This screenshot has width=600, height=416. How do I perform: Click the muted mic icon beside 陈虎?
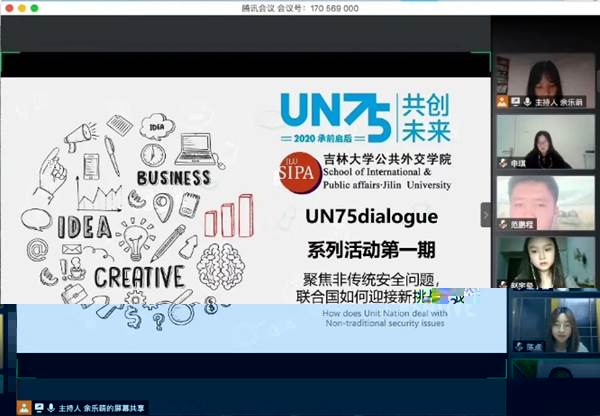click(x=519, y=347)
